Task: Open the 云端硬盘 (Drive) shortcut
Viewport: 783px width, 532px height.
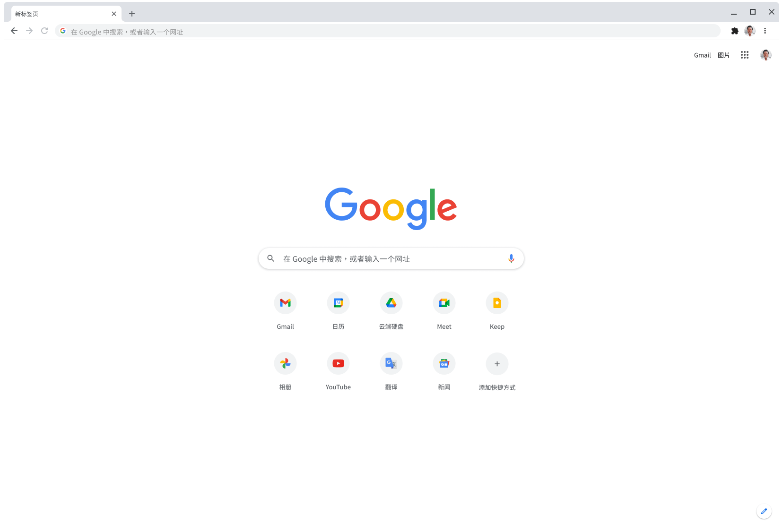Action: coord(391,303)
